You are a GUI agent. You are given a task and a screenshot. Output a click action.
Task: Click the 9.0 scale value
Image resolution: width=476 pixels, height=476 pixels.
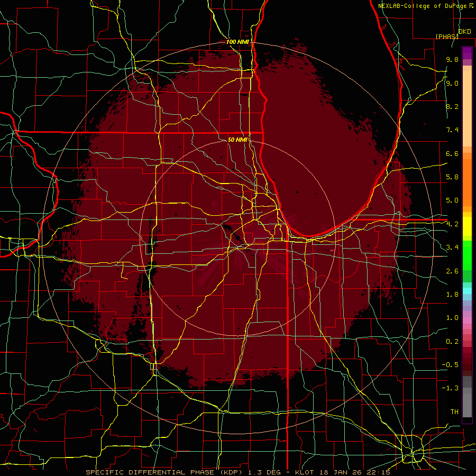[x=452, y=83]
